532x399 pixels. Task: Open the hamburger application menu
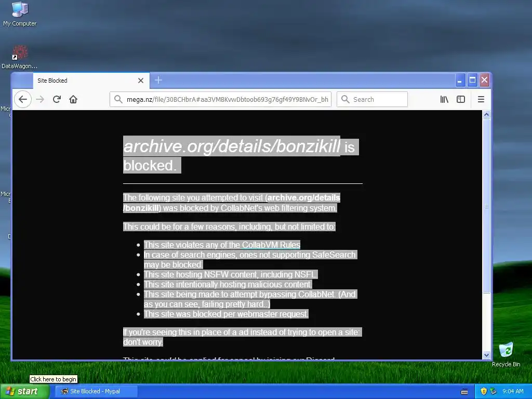(481, 99)
